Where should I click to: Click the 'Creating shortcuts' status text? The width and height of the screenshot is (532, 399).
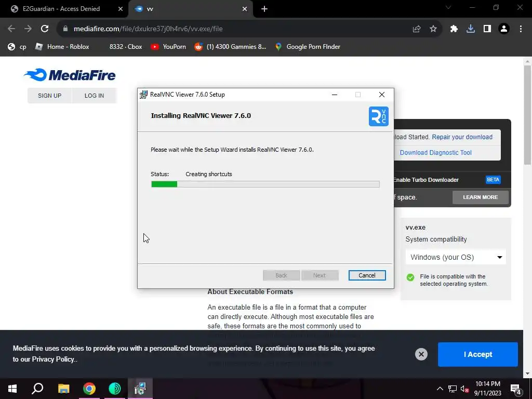click(x=209, y=174)
